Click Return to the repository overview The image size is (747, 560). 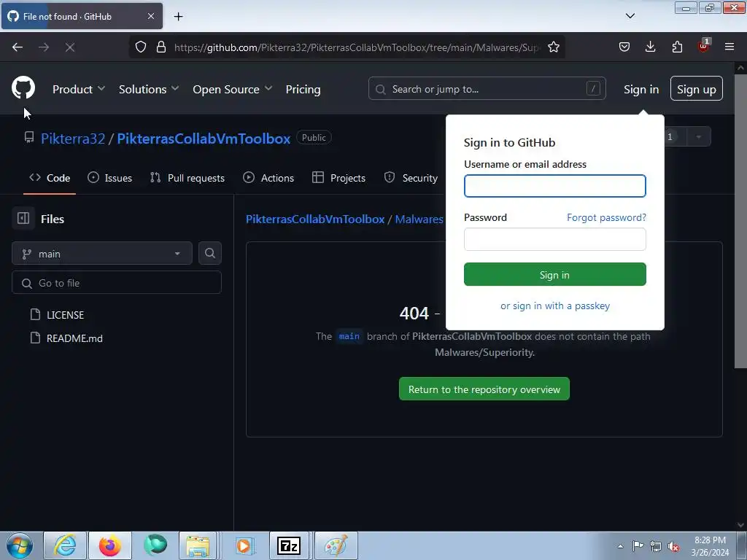484,389
